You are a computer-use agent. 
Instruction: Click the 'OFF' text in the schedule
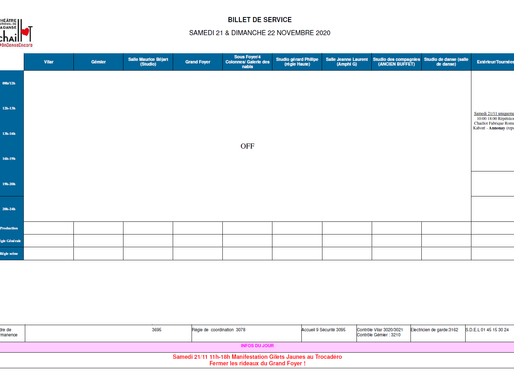tap(247, 146)
